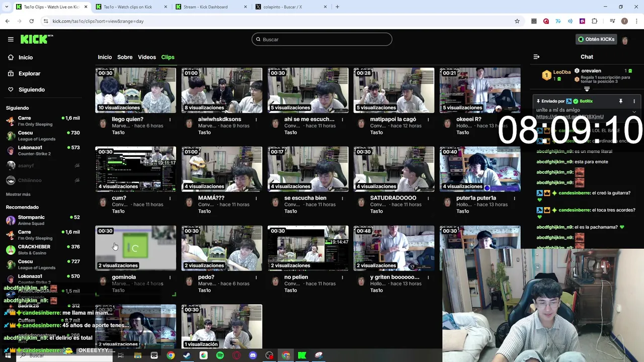The width and height of the screenshot is (644, 362).
Task: Open options for 'pedo?' clip
Action: (256, 278)
